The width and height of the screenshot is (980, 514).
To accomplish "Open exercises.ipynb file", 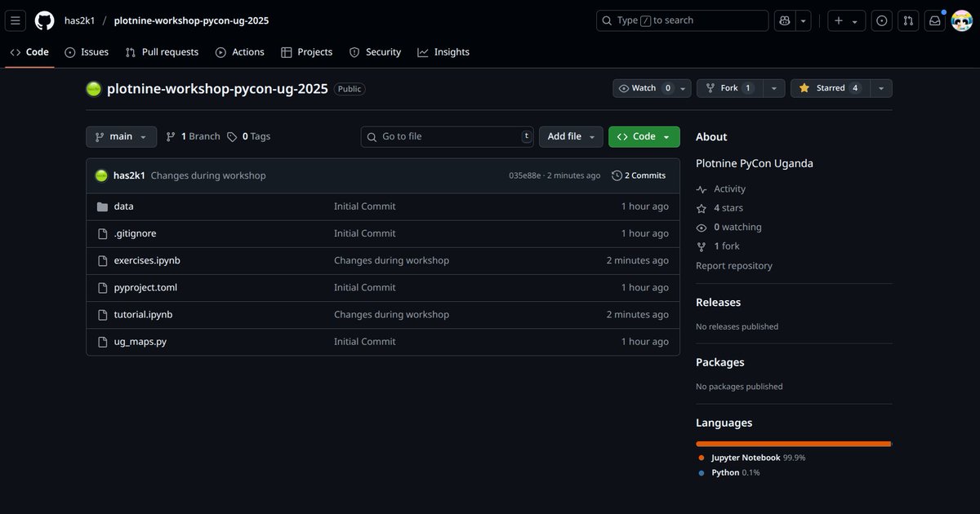I will [x=147, y=260].
